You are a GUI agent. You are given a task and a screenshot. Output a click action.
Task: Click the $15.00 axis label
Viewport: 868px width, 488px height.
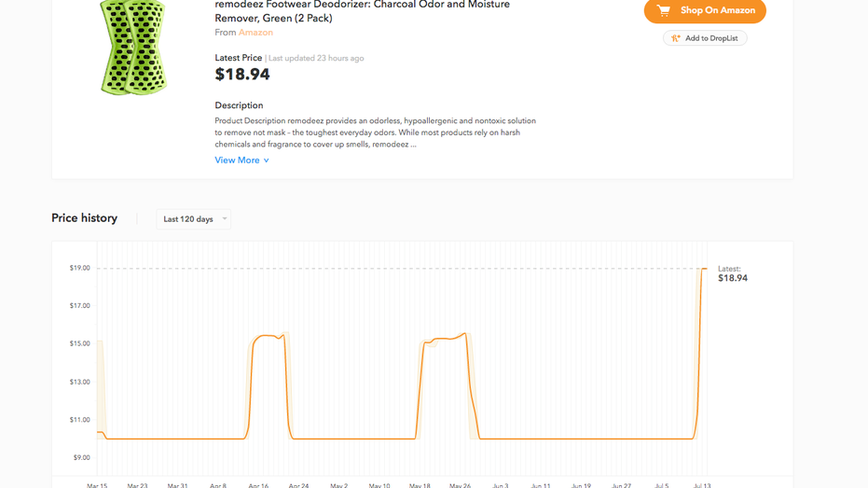[80, 343]
